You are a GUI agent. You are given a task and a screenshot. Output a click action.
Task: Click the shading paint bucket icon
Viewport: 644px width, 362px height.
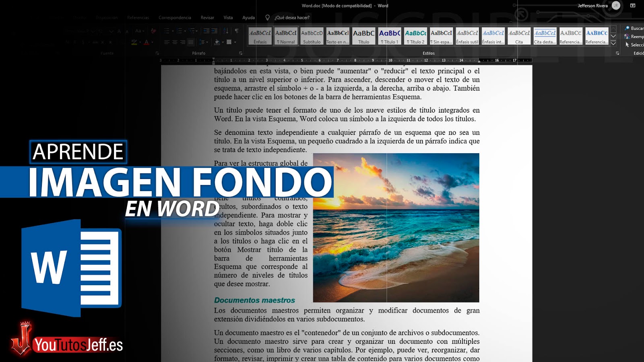pos(217,42)
